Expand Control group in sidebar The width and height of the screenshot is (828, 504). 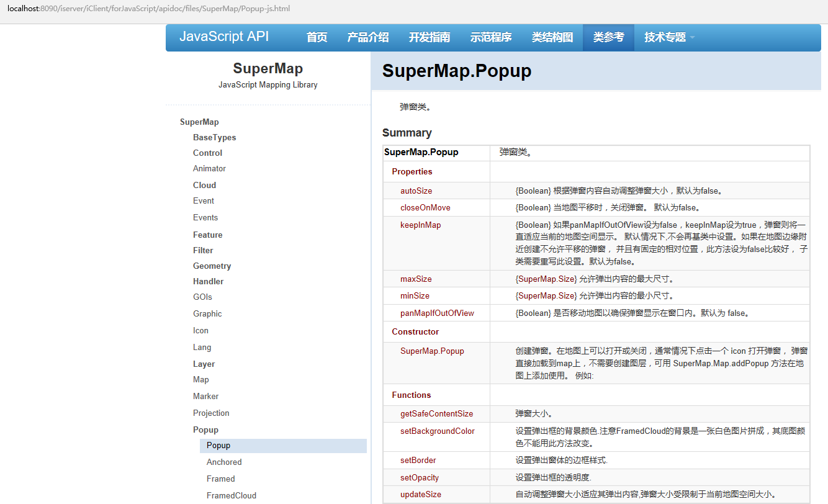click(x=207, y=153)
